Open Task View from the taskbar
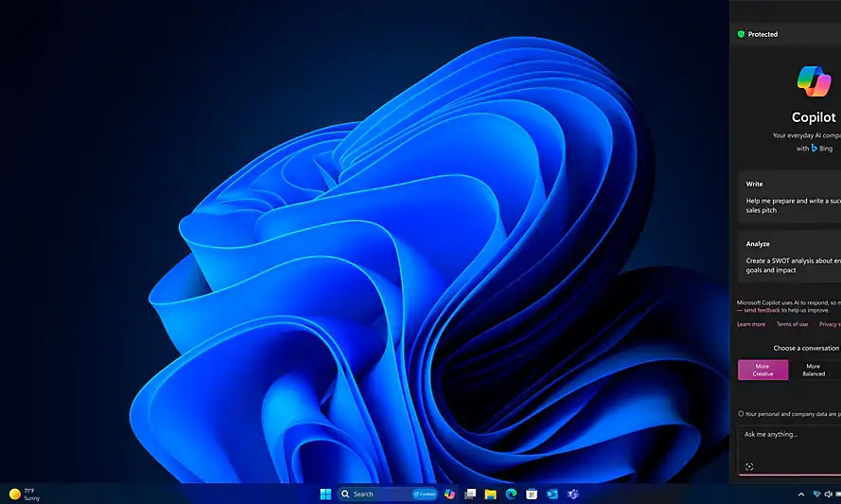This screenshot has height=504, width=841. [x=470, y=494]
